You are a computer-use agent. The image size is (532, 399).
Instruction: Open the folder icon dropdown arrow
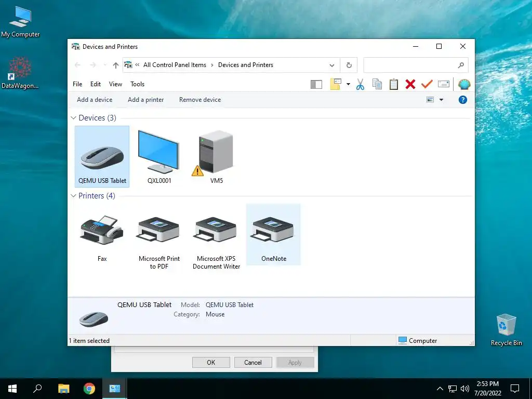tap(348, 84)
